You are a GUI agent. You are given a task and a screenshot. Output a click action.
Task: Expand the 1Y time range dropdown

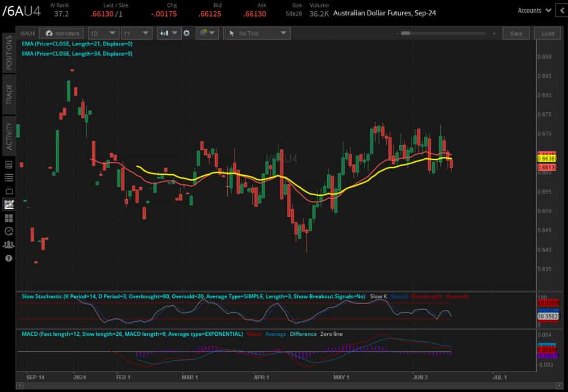(136, 33)
